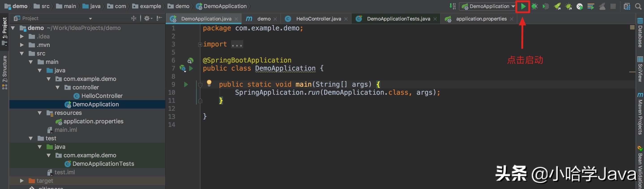Open Project Structure icon in toolbar

click(627, 6)
